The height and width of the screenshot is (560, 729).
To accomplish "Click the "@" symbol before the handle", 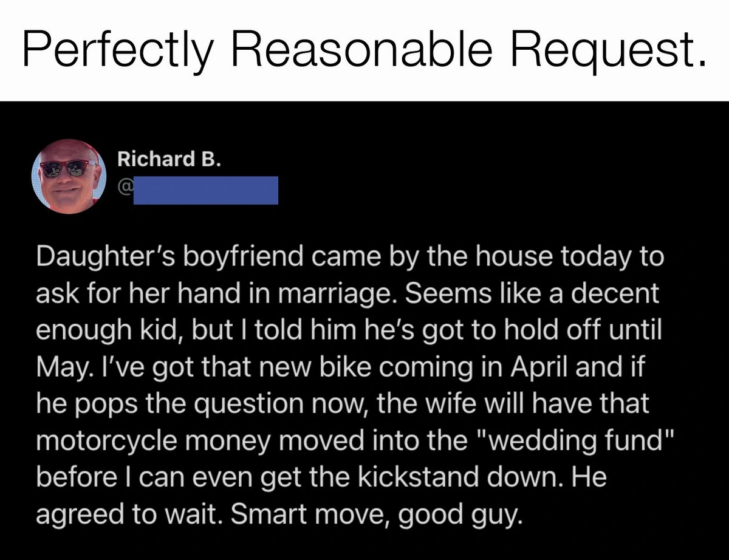I will click(x=125, y=190).
